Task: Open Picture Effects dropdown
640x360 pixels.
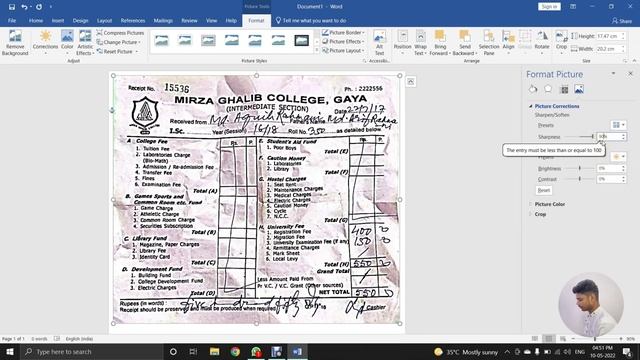Action: click(x=343, y=41)
